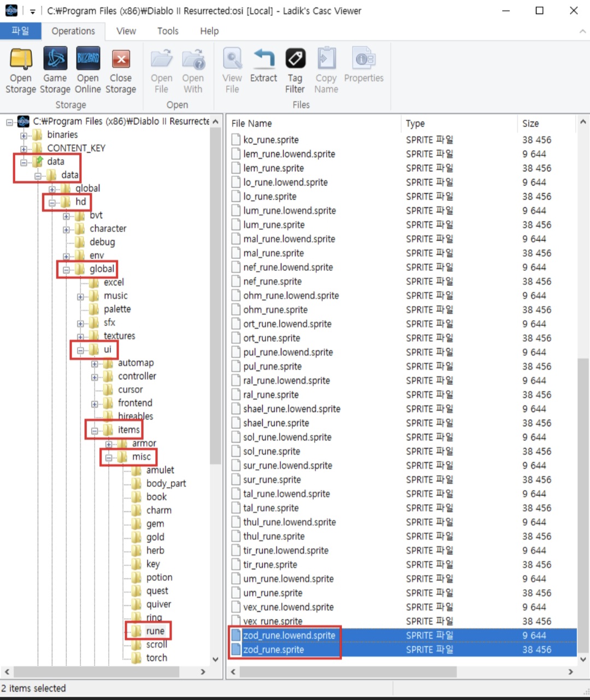The width and height of the screenshot is (590, 700).
Task: Collapse the ribbon with chevron arrow
Action: click(582, 32)
